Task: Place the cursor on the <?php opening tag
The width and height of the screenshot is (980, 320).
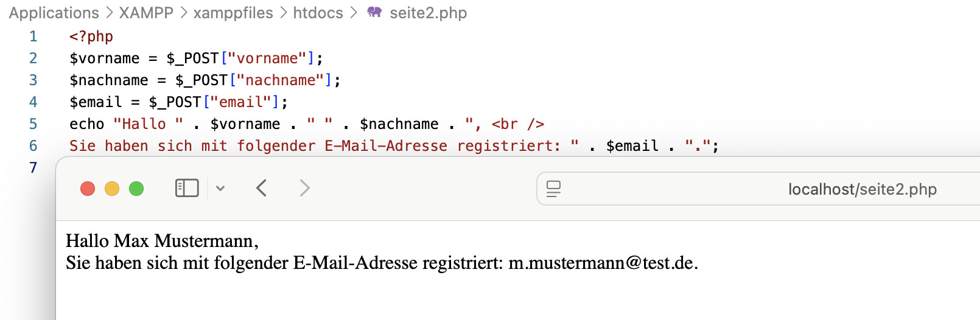Action: pyautogui.click(x=91, y=37)
